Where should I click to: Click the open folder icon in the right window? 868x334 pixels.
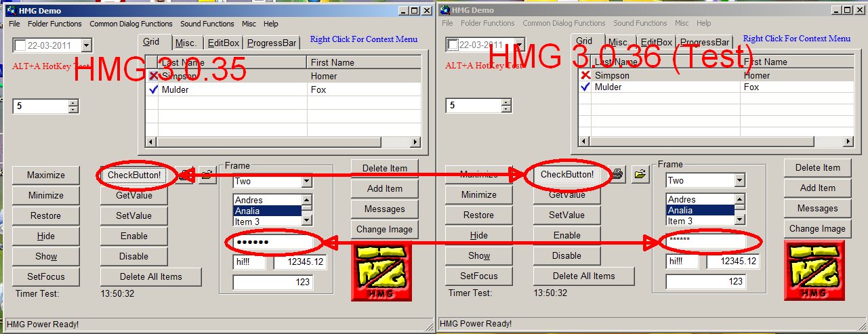coord(639,175)
